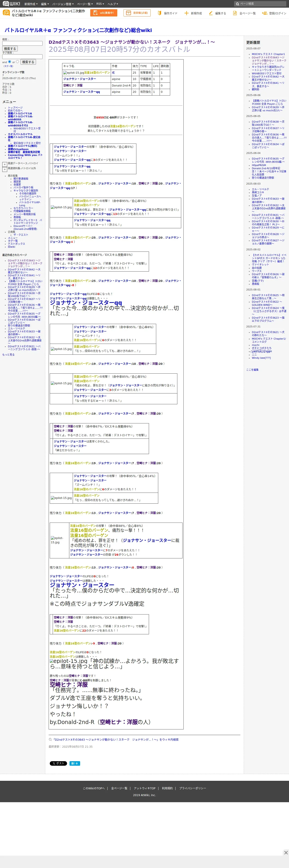Click ジョナサン・ジョースターqq in character table

(x=81, y=92)
